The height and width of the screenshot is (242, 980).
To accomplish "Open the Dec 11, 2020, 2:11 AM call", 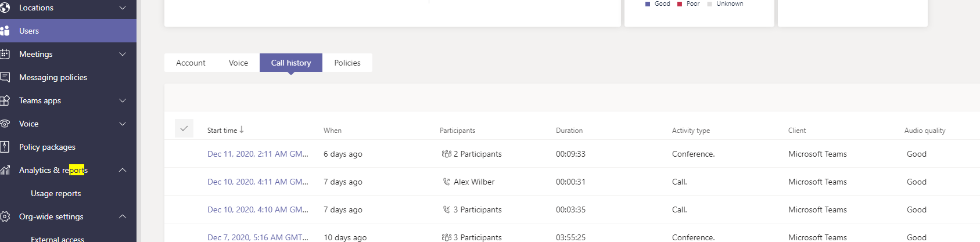I will point(258,154).
